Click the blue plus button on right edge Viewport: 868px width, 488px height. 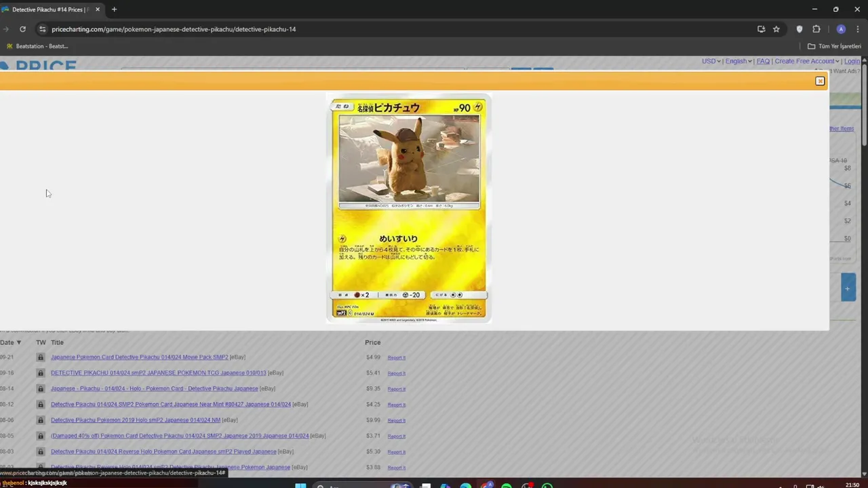[848, 288]
